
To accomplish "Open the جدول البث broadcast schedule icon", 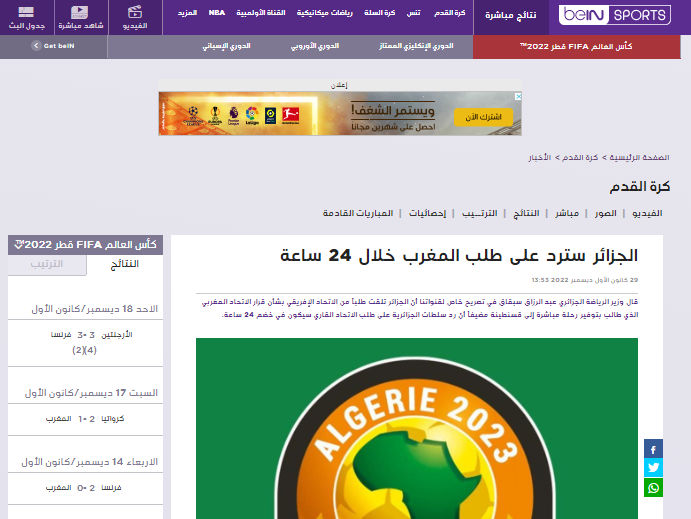I will point(33,17).
